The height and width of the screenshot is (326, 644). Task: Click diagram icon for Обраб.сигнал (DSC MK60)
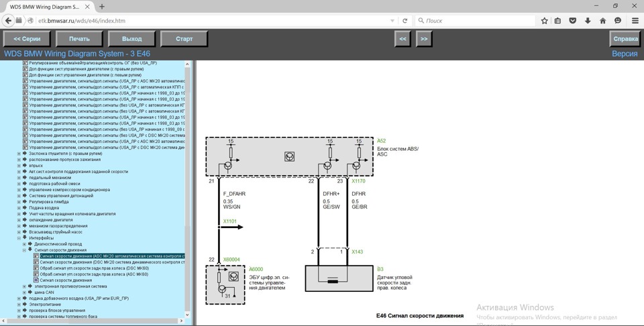point(36,268)
